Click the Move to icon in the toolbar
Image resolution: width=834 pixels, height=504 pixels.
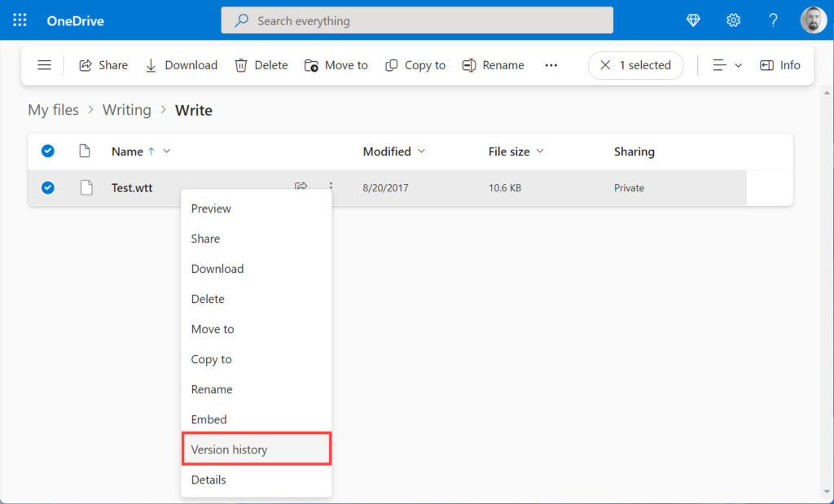point(312,65)
